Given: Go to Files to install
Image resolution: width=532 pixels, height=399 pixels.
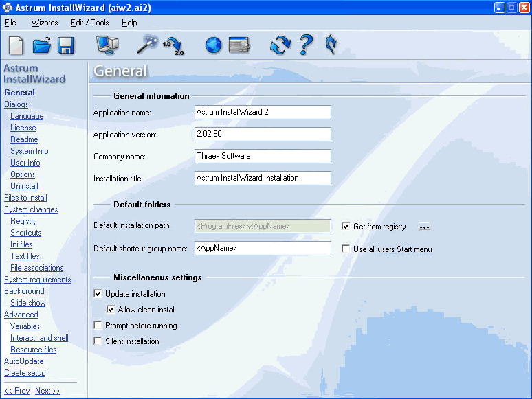Looking at the screenshot, I should 25,198.
